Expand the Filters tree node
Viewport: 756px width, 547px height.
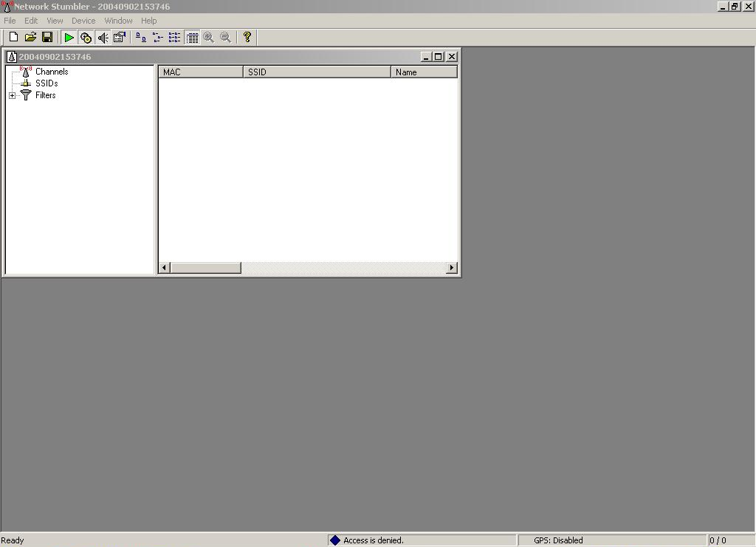tap(12, 95)
